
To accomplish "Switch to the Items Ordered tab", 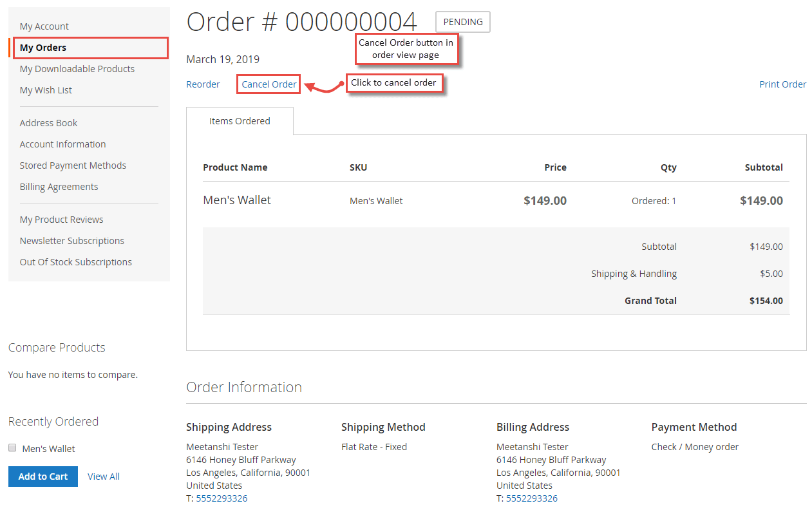I will (x=240, y=120).
